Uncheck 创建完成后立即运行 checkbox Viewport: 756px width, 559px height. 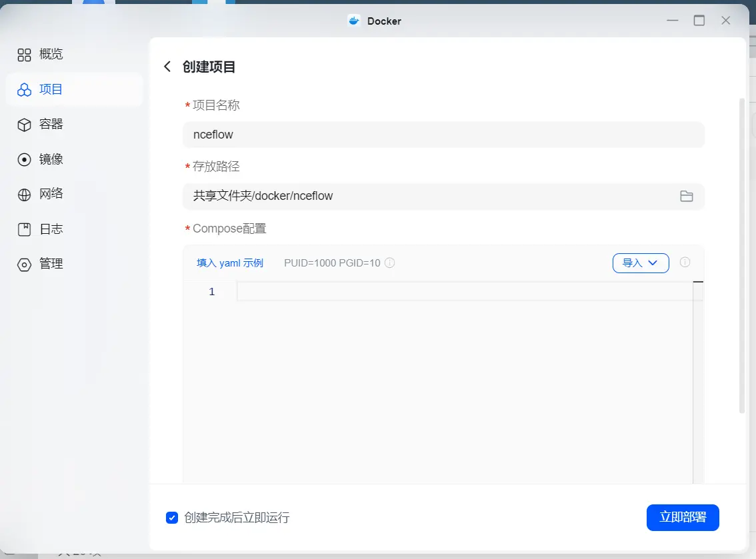point(171,518)
